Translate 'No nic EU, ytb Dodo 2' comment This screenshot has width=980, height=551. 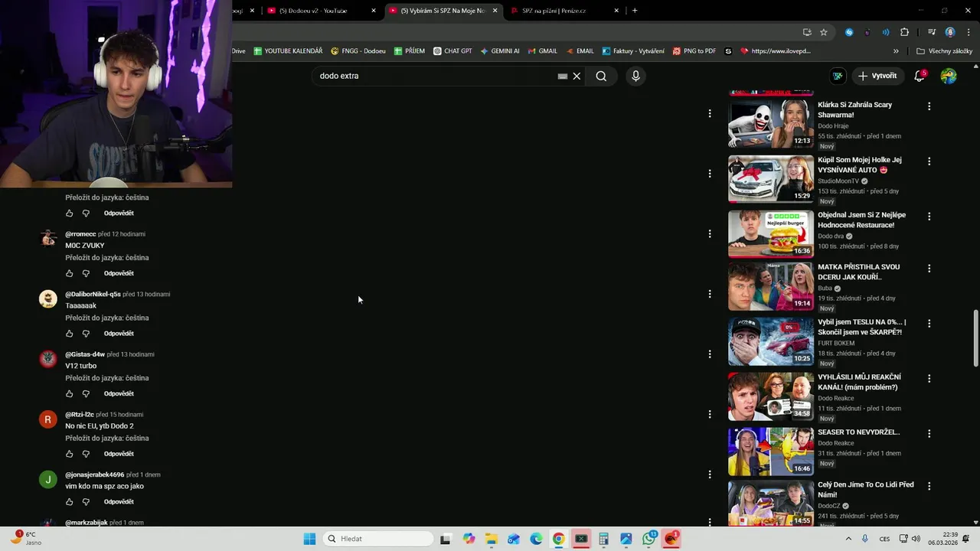[106, 439]
